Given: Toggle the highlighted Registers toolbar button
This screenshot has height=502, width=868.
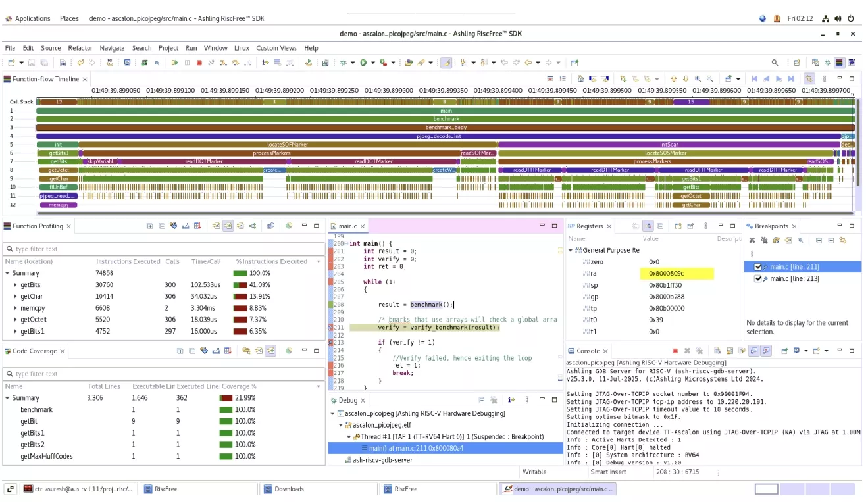Looking at the screenshot, I should tap(648, 226).
